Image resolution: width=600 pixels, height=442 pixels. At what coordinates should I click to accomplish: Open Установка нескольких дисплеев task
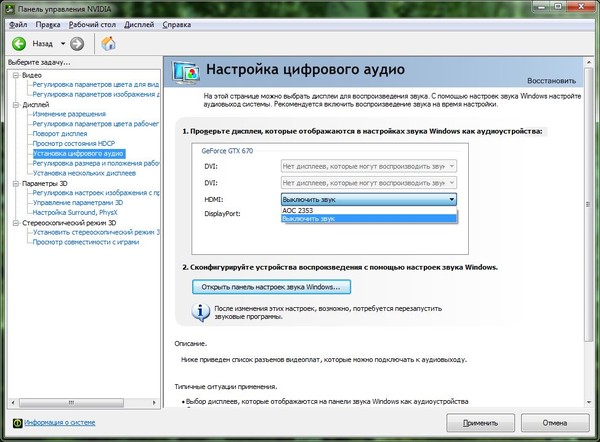coord(84,173)
